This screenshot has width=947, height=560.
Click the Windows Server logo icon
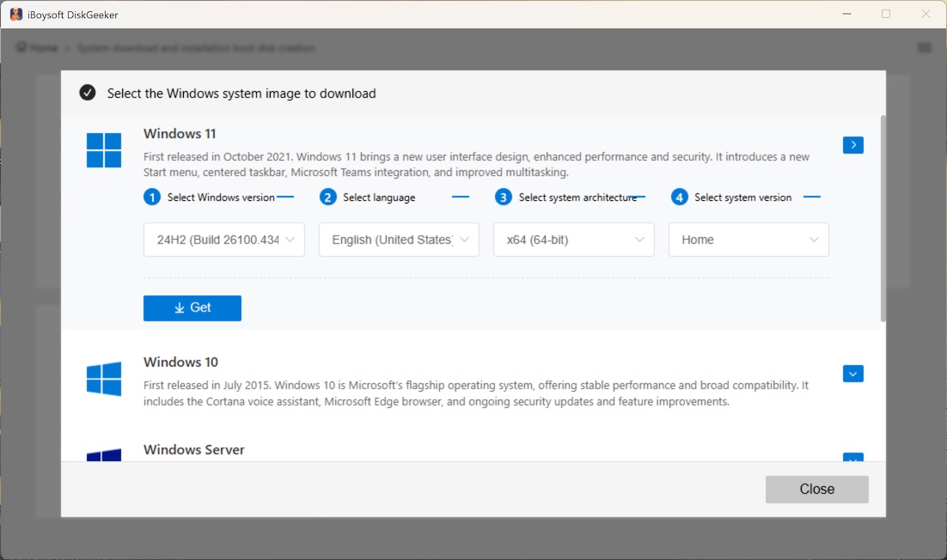coord(104,458)
